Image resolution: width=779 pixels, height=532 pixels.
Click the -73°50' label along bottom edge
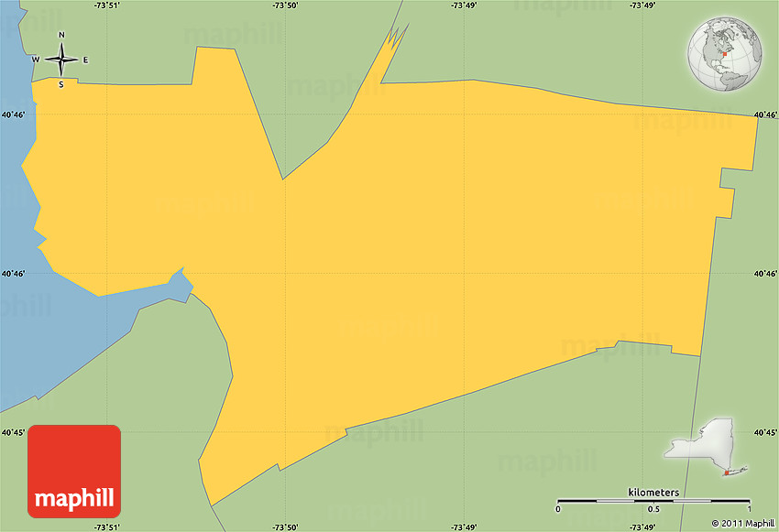286,527
